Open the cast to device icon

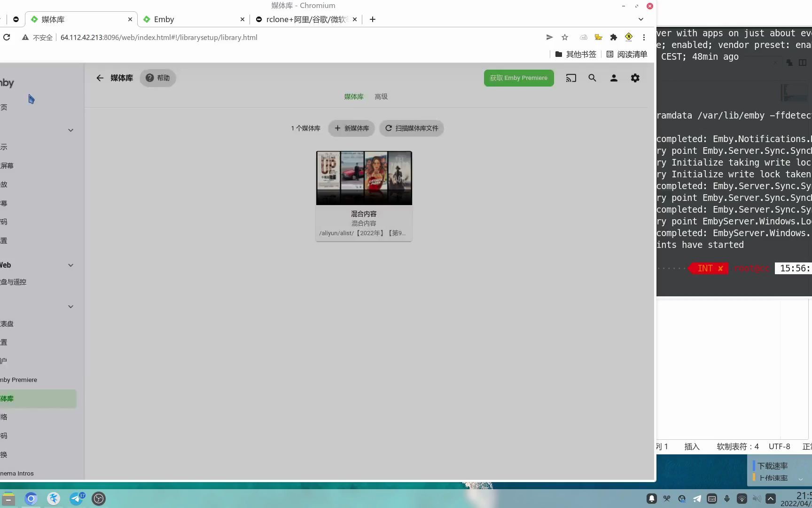pyautogui.click(x=571, y=78)
